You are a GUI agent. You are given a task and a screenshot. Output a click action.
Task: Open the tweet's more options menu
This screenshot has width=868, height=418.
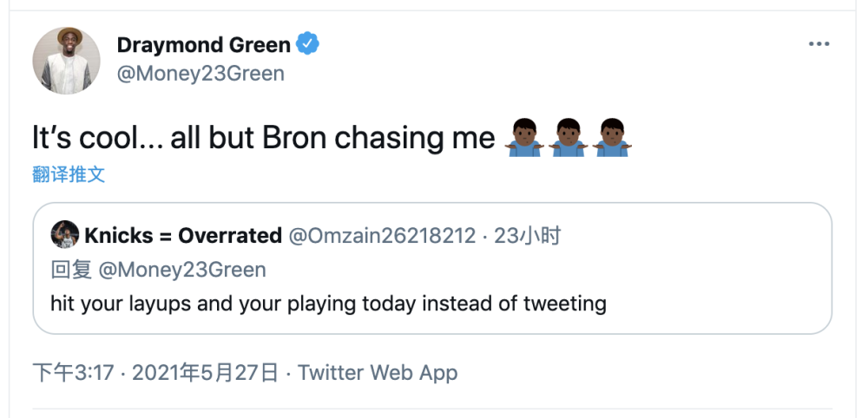tap(819, 45)
